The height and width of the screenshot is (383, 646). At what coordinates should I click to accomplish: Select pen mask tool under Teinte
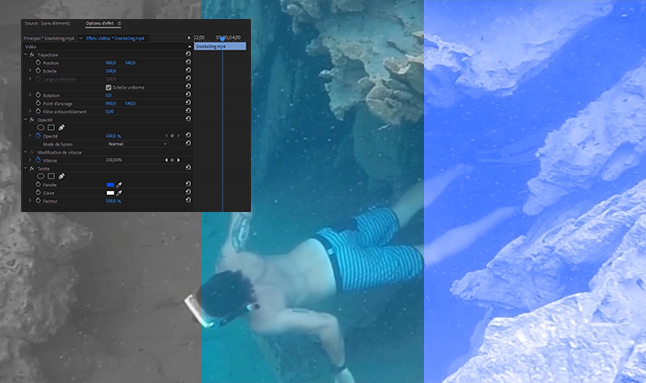(x=61, y=176)
